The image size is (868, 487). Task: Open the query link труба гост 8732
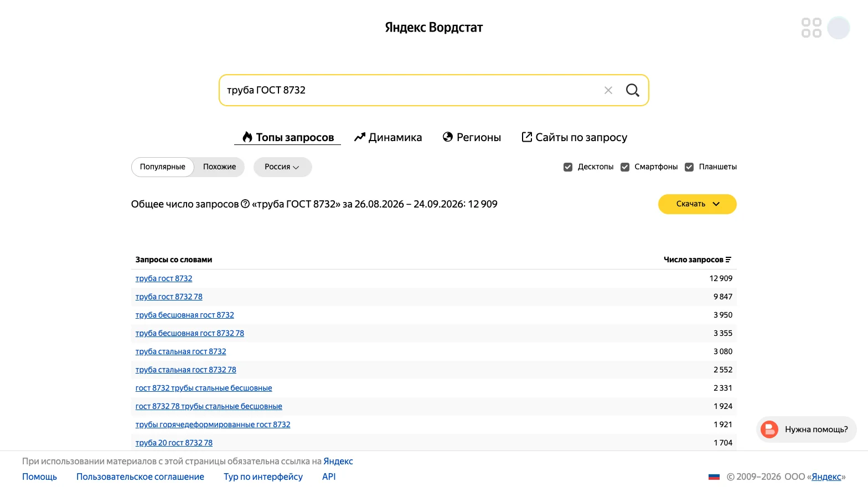164,278
